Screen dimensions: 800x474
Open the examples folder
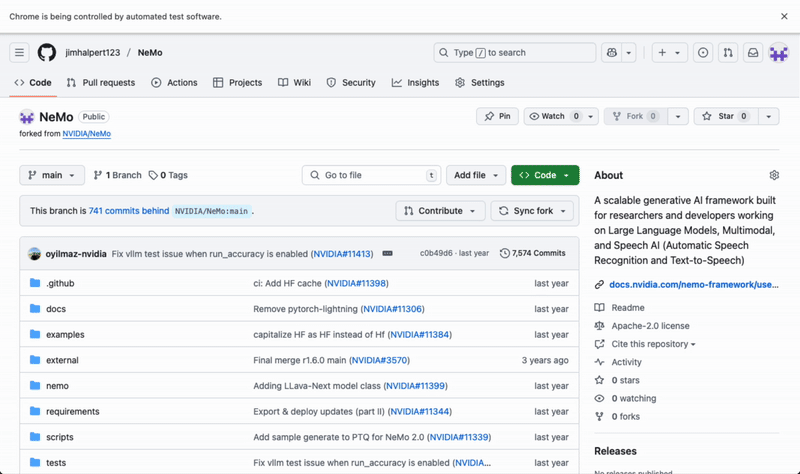65,335
